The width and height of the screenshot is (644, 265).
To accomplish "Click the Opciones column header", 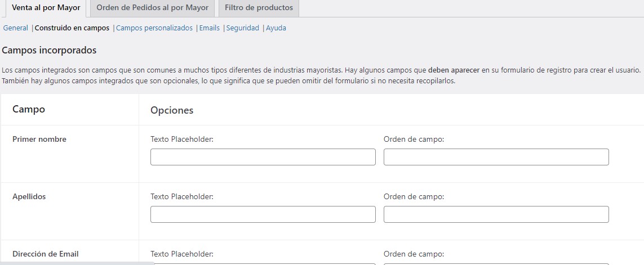I will 172,110.
